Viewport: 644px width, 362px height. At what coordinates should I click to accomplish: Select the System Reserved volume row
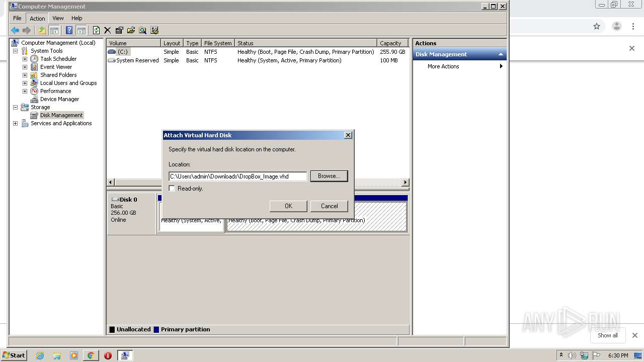click(x=257, y=60)
